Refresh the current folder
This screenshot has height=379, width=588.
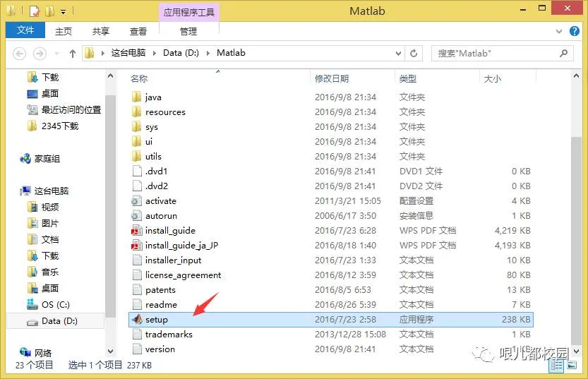[x=414, y=54]
